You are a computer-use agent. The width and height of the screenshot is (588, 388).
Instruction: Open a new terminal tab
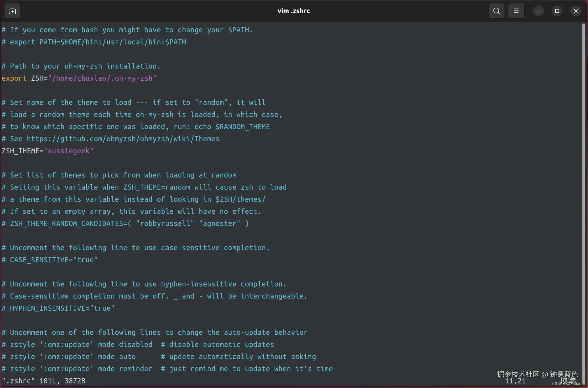point(12,11)
